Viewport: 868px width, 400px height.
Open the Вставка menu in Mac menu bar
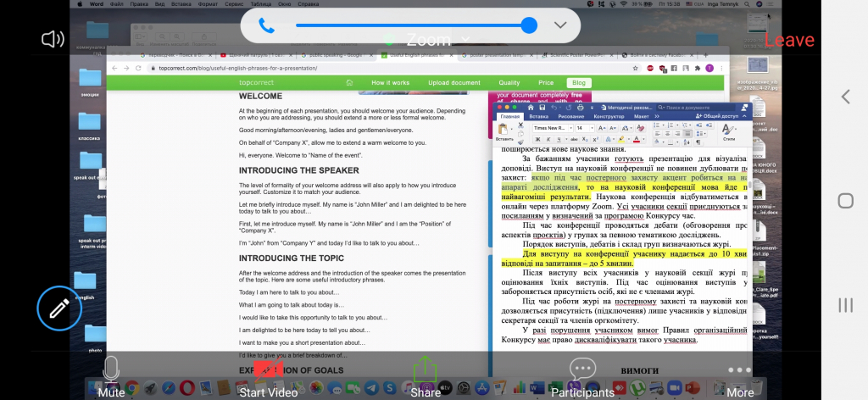(x=181, y=4)
